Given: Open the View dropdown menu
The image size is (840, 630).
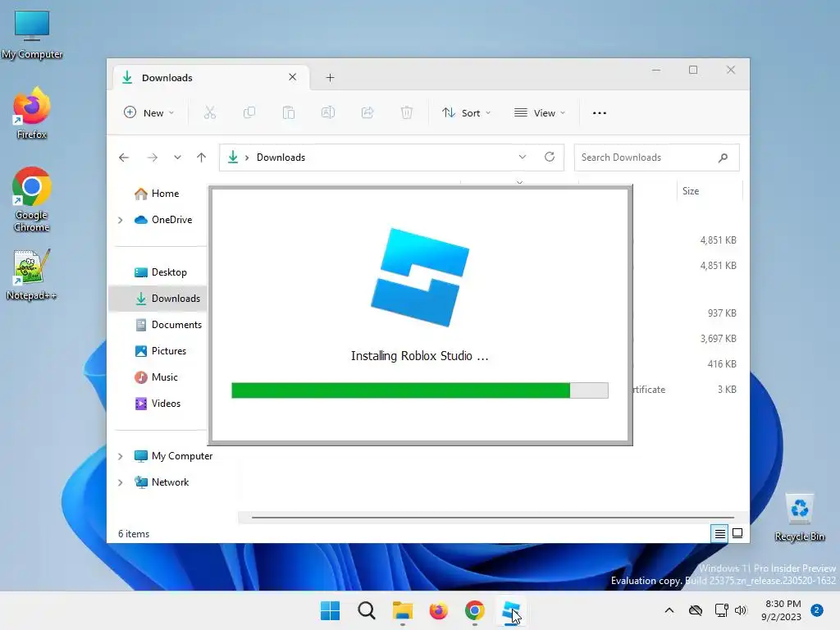Looking at the screenshot, I should click(x=540, y=113).
